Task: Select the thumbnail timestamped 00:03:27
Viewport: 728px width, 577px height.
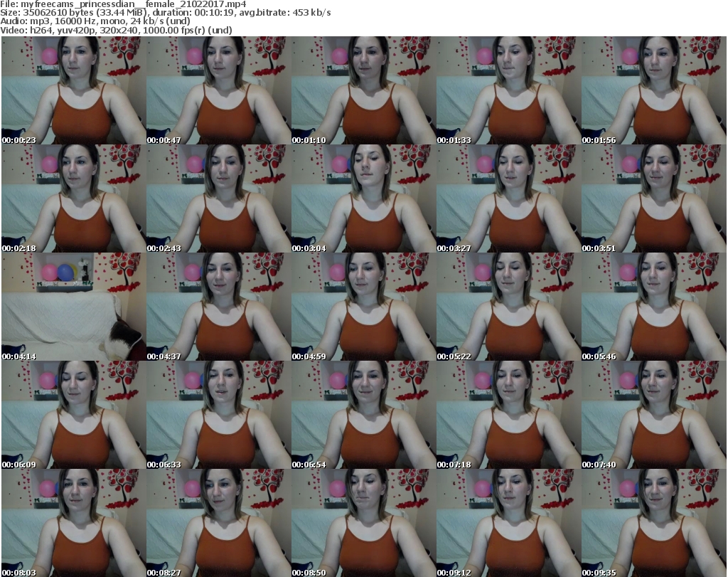Action: click(x=508, y=198)
